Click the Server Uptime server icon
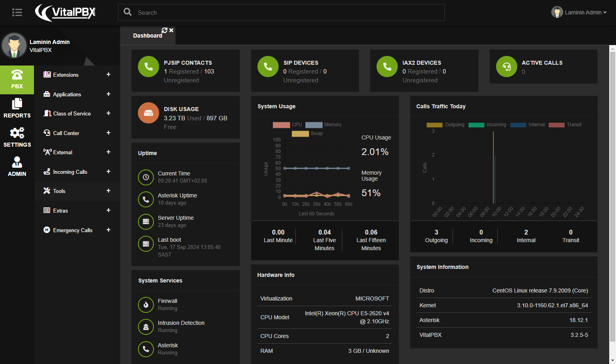Viewport: 616px width, 364px height. [146, 221]
